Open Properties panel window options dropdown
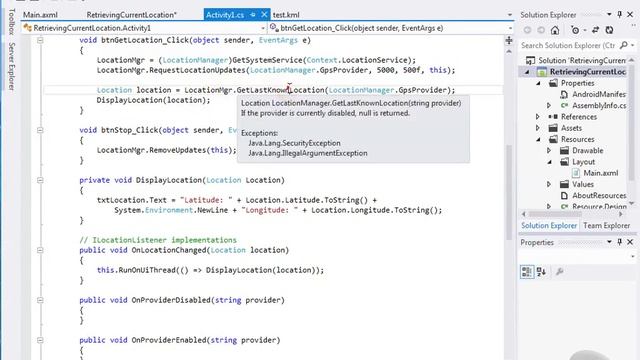Viewport: 640px width, 360px height. tap(609, 242)
